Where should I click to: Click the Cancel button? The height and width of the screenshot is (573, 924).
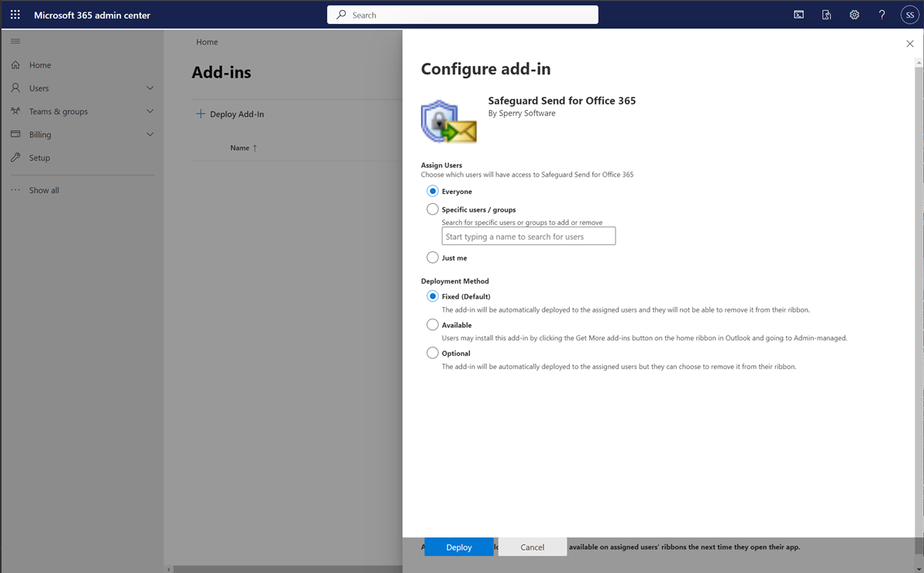(x=532, y=547)
